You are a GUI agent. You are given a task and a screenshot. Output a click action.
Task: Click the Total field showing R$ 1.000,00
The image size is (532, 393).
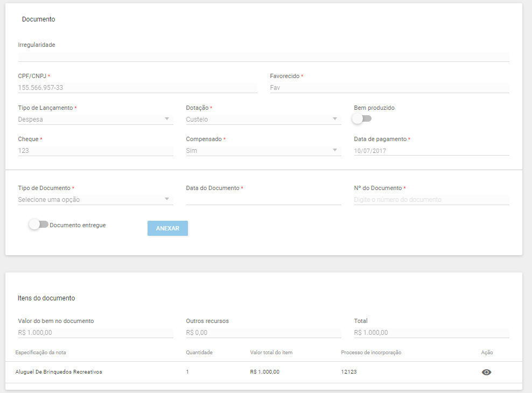[x=431, y=333]
